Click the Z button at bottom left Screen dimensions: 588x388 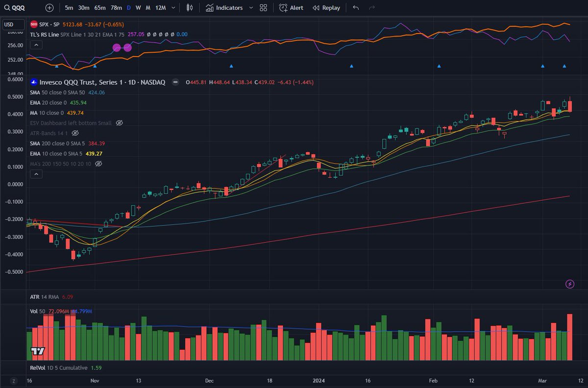click(14, 381)
